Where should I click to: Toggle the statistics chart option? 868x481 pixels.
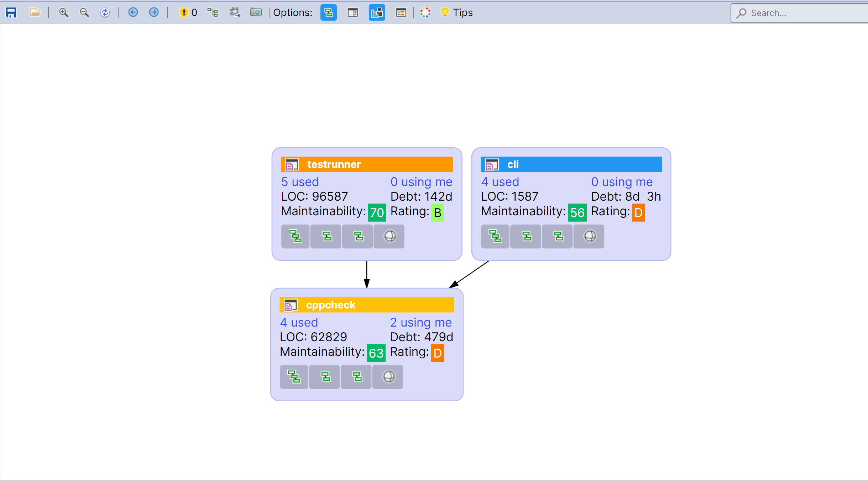click(x=376, y=12)
